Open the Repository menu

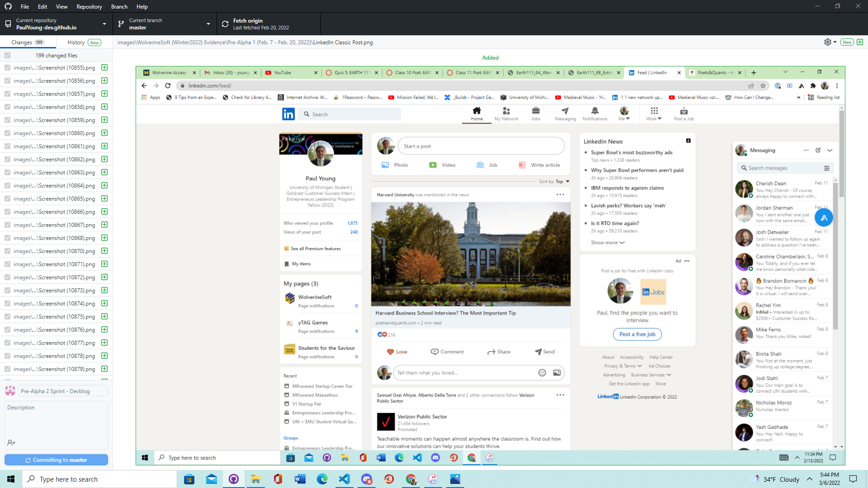89,6
